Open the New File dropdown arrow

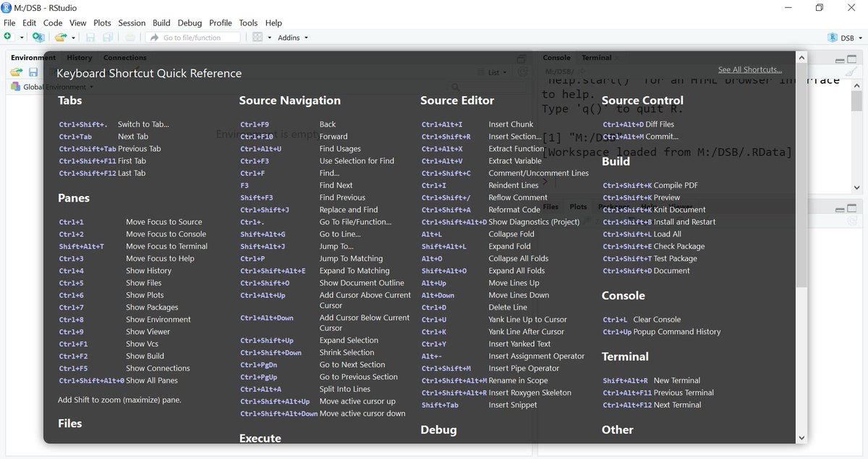point(22,38)
